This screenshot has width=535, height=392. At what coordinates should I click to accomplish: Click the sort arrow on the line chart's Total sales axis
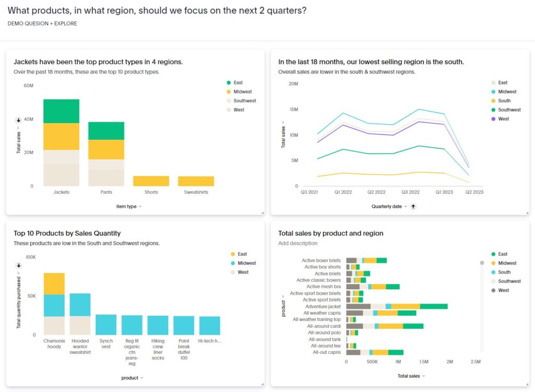click(x=283, y=122)
